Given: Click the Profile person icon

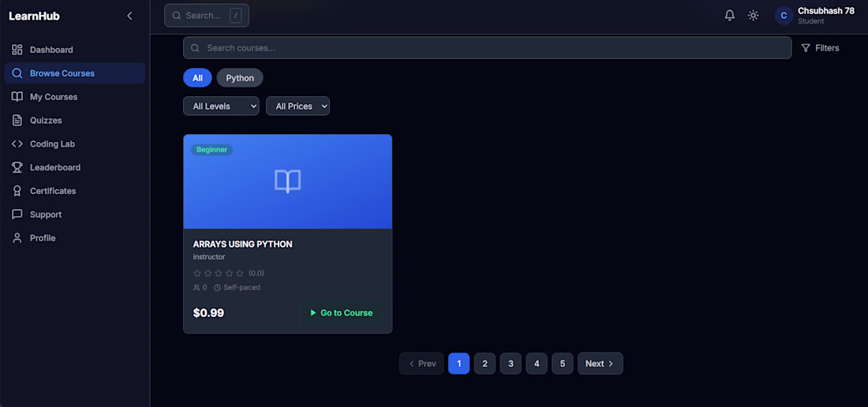Looking at the screenshot, I should tap(17, 237).
